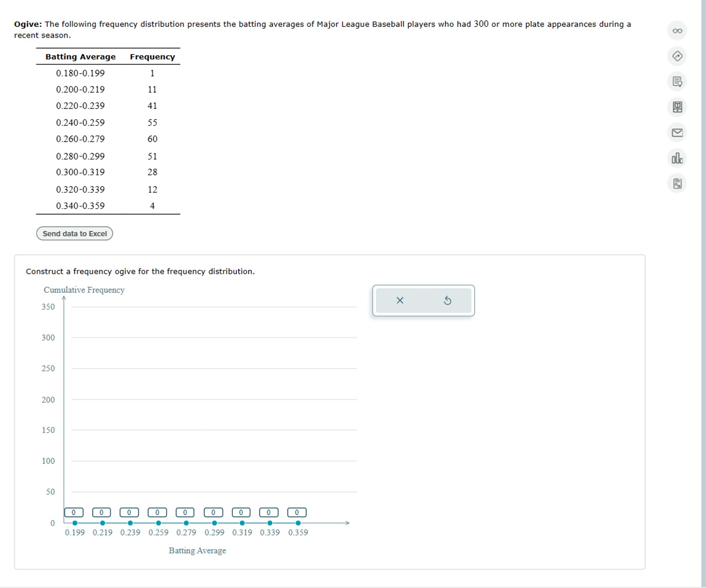
Task: Click value box above 0.279 point
Action: pos(185,512)
